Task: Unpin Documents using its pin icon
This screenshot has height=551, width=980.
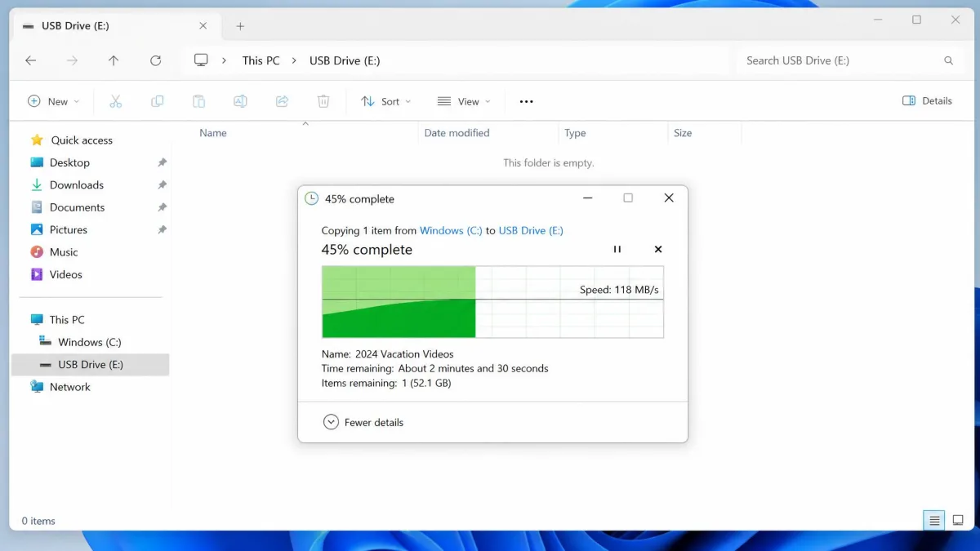Action: 162,207
